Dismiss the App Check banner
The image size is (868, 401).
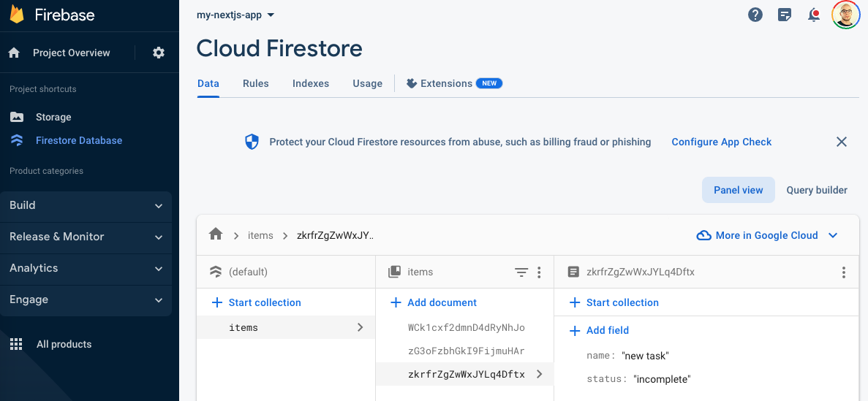[x=842, y=142]
